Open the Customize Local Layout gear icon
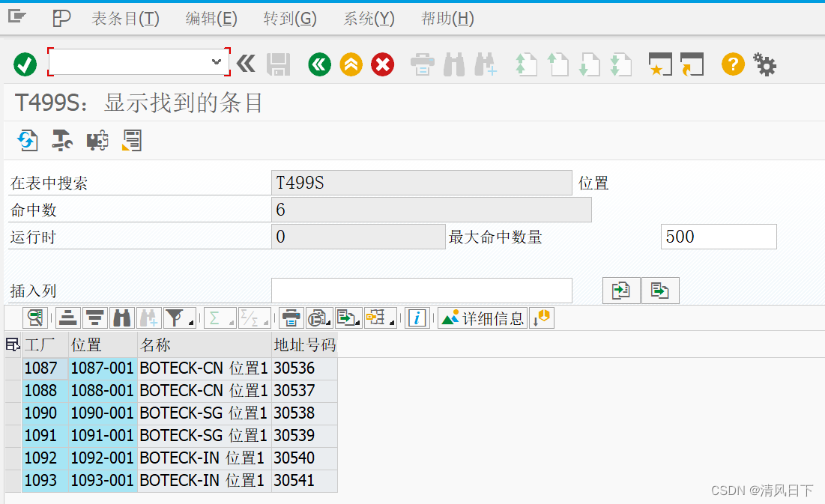Screen dimensions: 825x504 pos(764,64)
